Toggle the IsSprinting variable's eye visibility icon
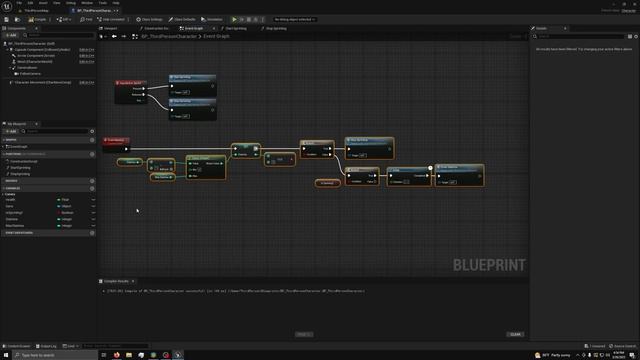 pos(93,213)
